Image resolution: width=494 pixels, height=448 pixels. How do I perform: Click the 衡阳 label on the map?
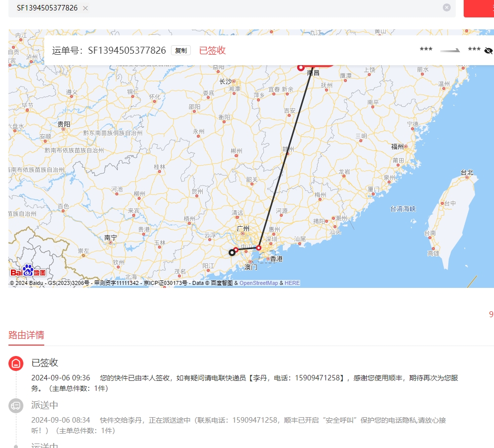tap(224, 117)
